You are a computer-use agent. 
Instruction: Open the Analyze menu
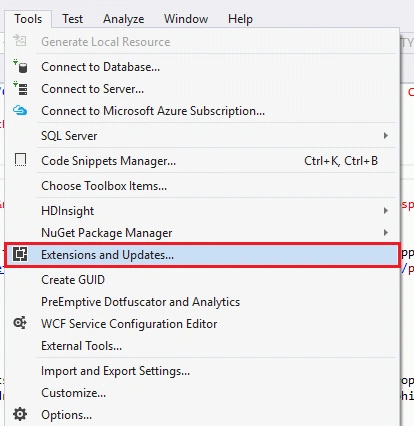123,19
